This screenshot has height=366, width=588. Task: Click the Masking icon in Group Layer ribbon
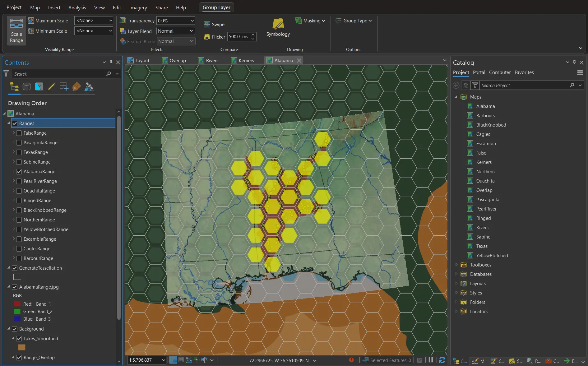(299, 21)
